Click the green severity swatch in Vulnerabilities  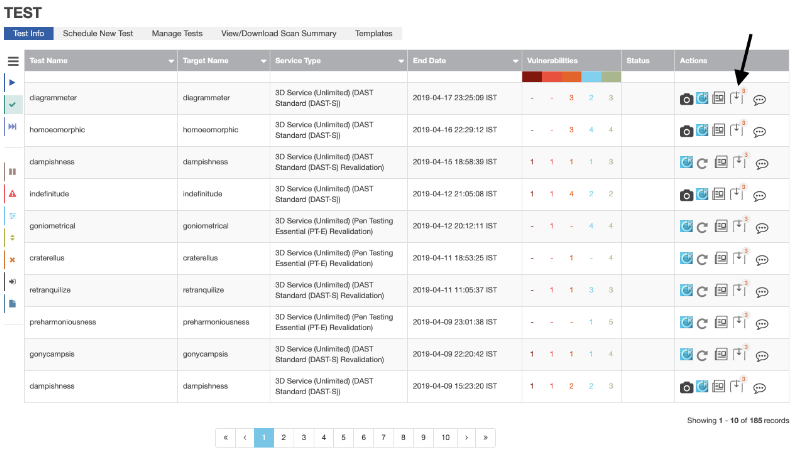tap(611, 77)
